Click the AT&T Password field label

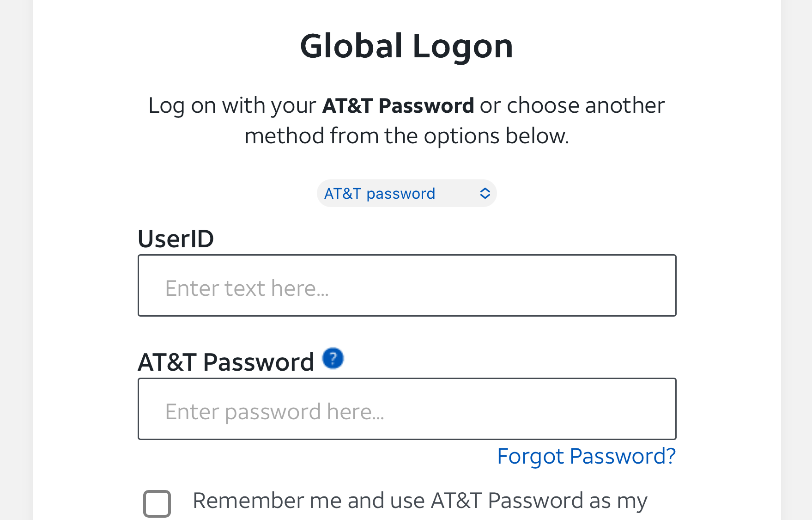tap(226, 362)
